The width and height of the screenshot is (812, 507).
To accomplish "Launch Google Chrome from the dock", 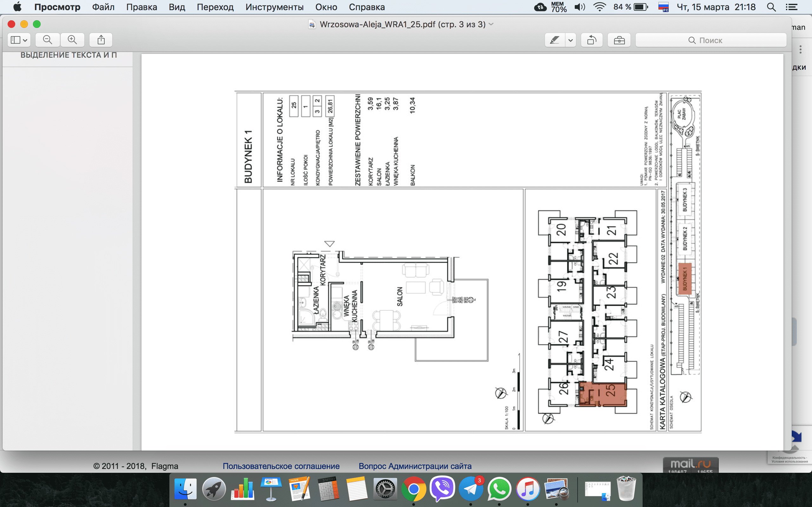I will tap(413, 489).
